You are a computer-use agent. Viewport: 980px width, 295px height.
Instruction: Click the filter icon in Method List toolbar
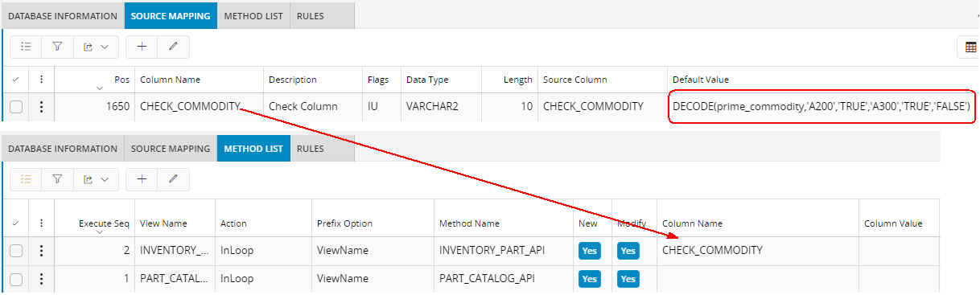[57, 179]
